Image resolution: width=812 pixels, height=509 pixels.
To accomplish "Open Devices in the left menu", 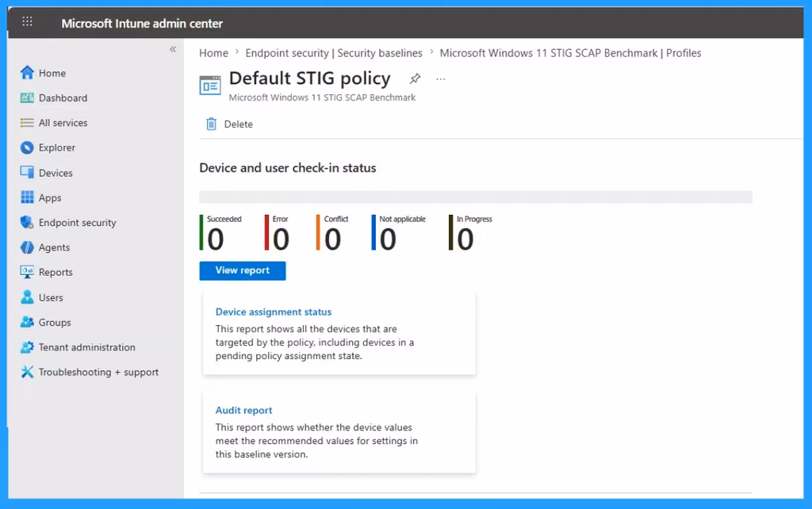I will click(56, 173).
